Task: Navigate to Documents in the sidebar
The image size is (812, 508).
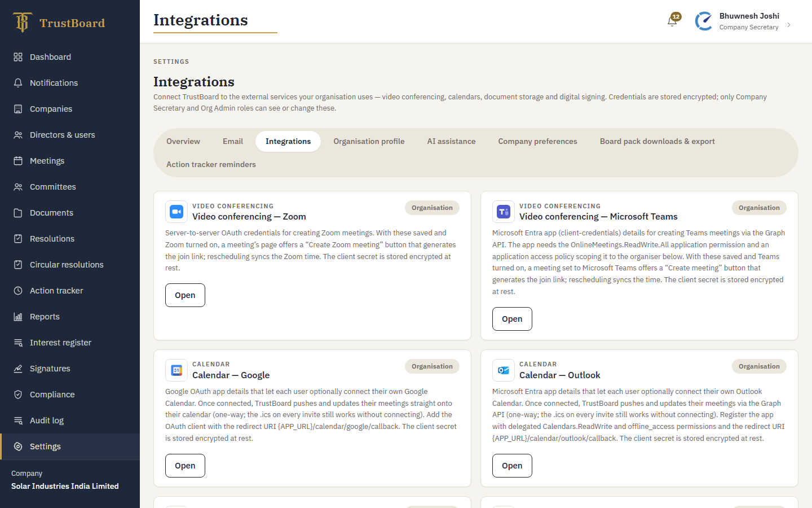Action: (x=70, y=213)
